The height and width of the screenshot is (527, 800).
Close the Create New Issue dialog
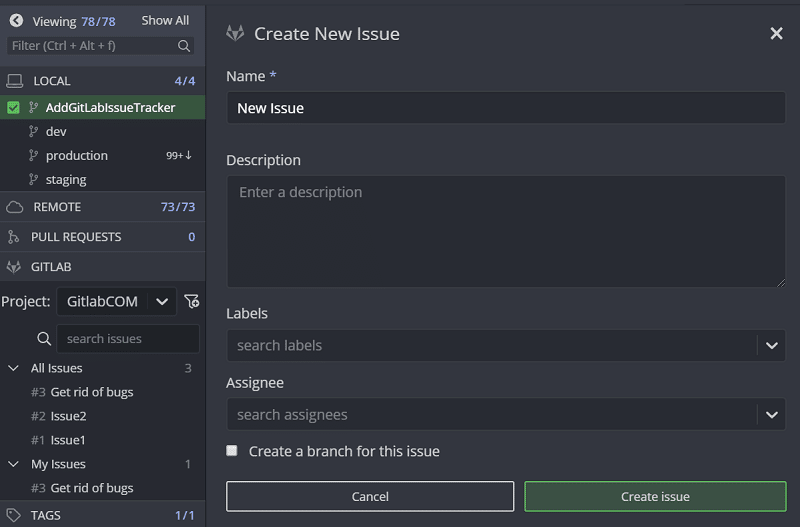(776, 34)
